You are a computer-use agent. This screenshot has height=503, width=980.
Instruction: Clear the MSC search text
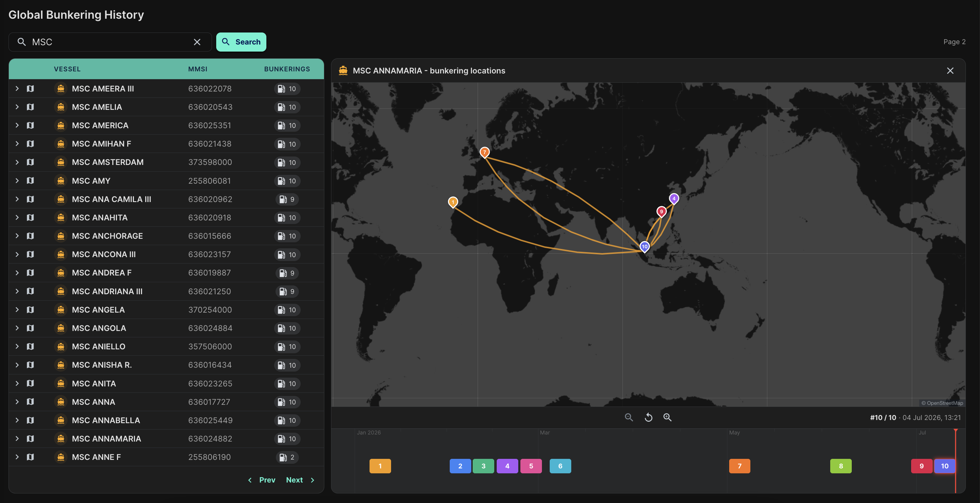point(197,42)
